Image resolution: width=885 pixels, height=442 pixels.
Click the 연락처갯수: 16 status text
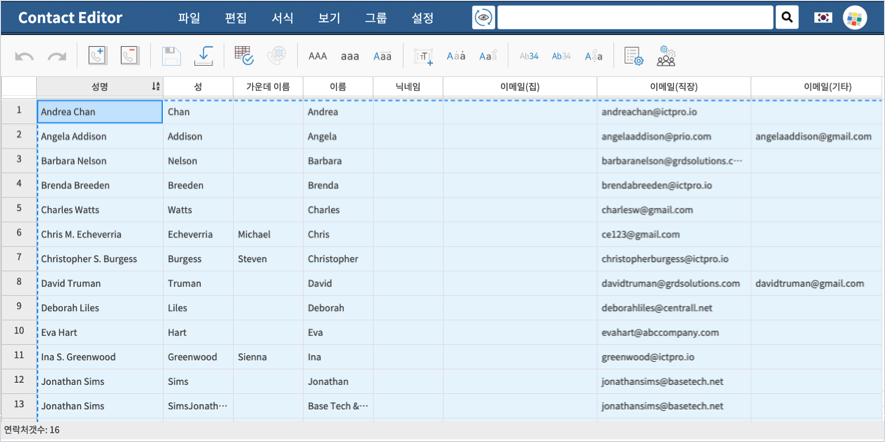coord(32,430)
